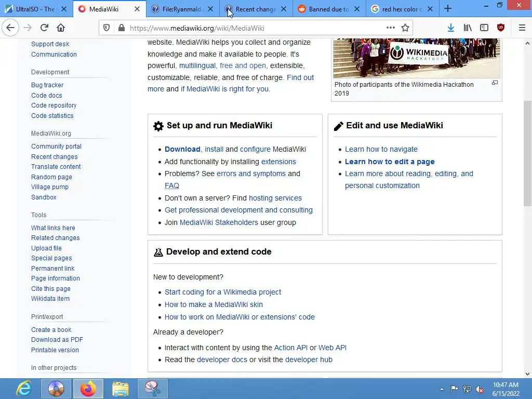Open the Downloads arrow in toolbar
The image size is (532, 399).
tap(451, 28)
